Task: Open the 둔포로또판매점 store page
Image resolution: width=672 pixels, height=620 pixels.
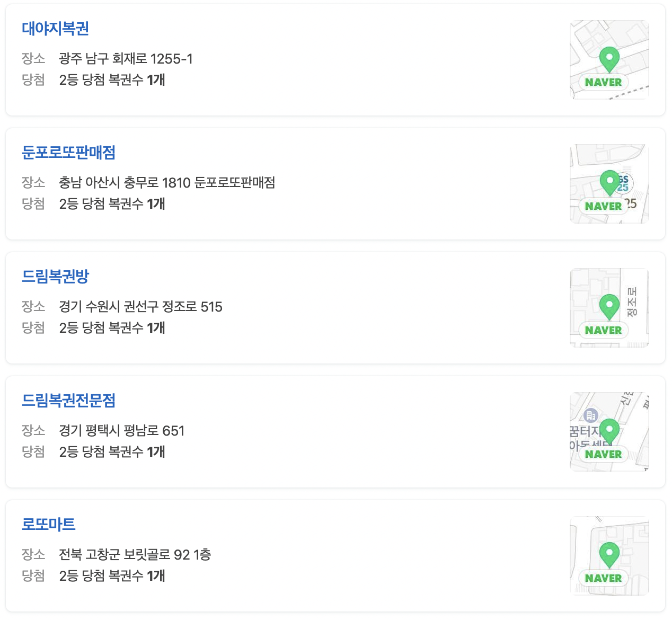Action: coord(69,153)
